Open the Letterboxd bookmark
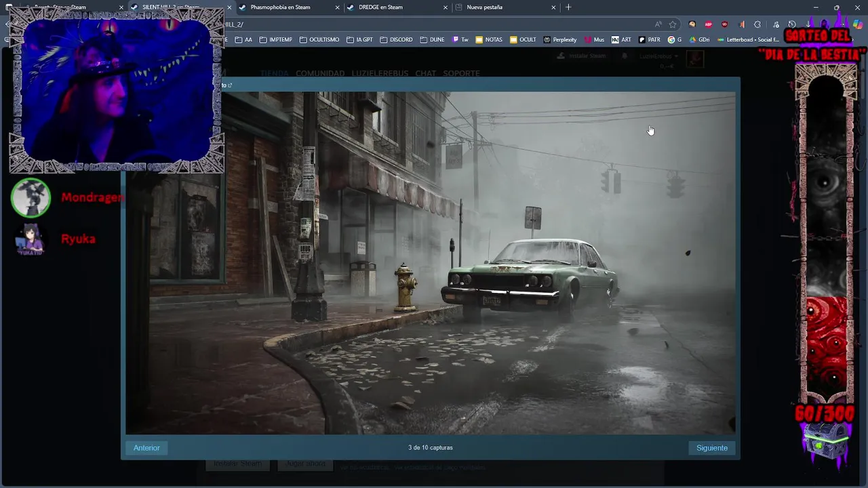This screenshot has height=488, width=868. coord(748,40)
